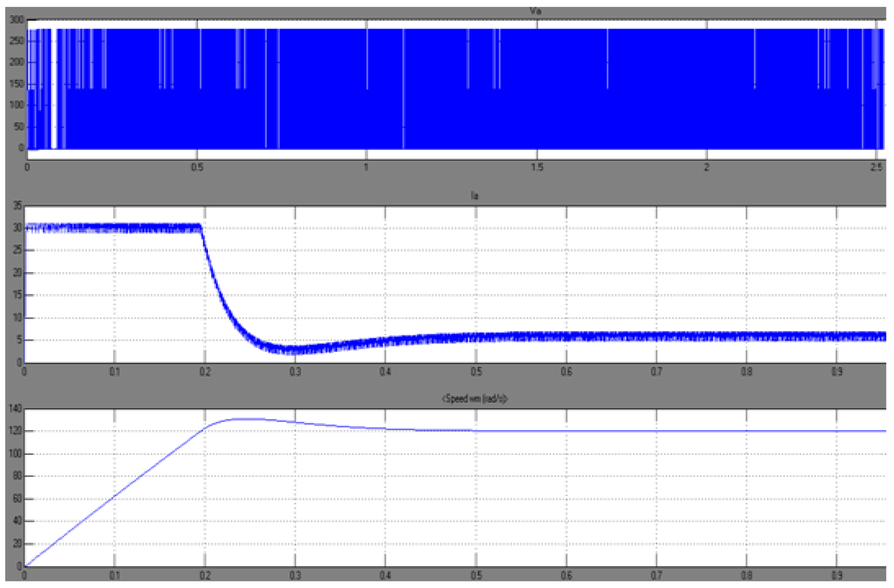Click the Ia plateau at 30 amps
Viewport: 894px width, 588px height.
click(x=113, y=227)
